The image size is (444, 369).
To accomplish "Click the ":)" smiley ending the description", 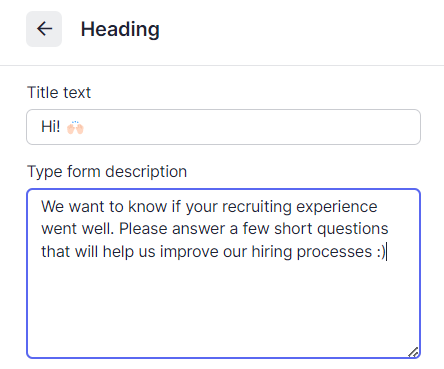I will click(x=381, y=252).
